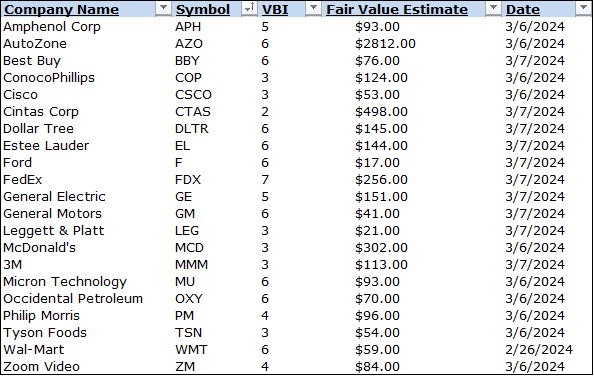Select the McDonald's fair value $302.00 cell
The height and width of the screenshot is (376, 594).
click(x=381, y=248)
